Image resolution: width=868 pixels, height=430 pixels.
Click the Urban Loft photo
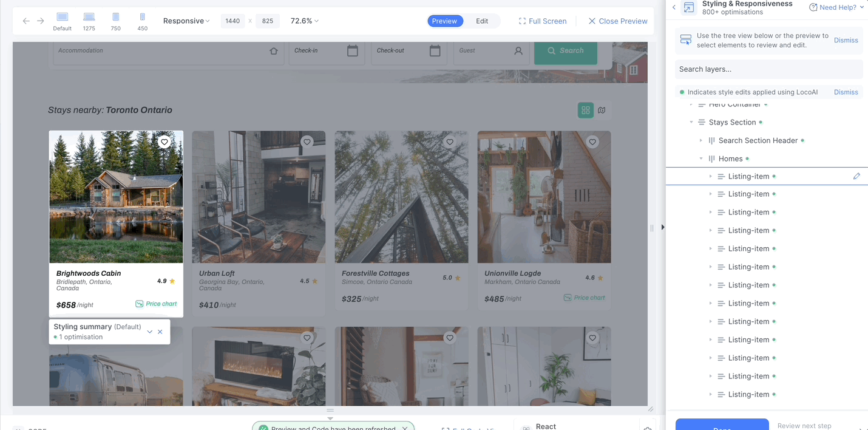click(x=259, y=197)
